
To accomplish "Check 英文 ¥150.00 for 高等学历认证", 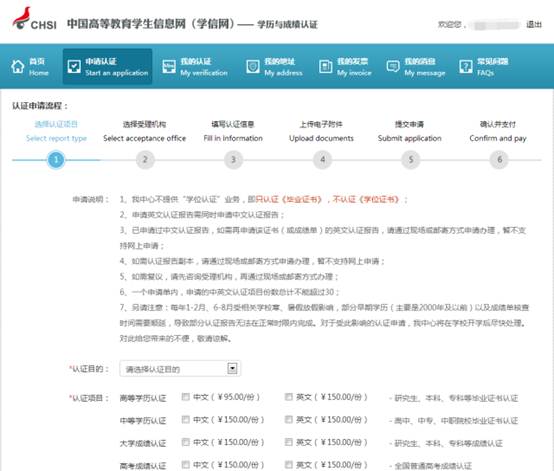I will click(289, 397).
